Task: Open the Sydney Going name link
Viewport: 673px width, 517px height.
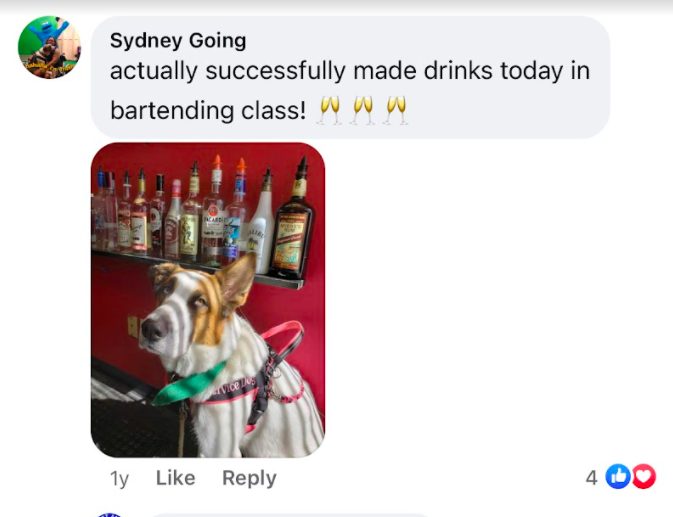Action: pos(178,41)
